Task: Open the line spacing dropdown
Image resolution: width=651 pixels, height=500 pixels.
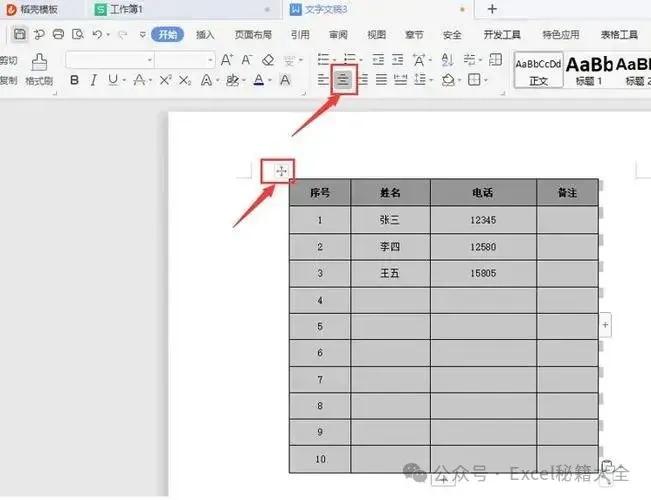Action: coord(432,79)
